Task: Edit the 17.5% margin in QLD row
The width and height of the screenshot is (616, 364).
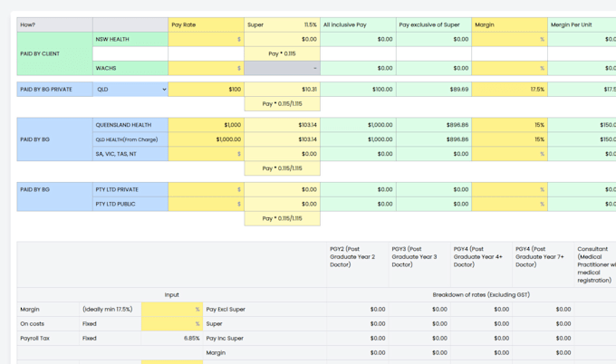Action: tap(509, 89)
